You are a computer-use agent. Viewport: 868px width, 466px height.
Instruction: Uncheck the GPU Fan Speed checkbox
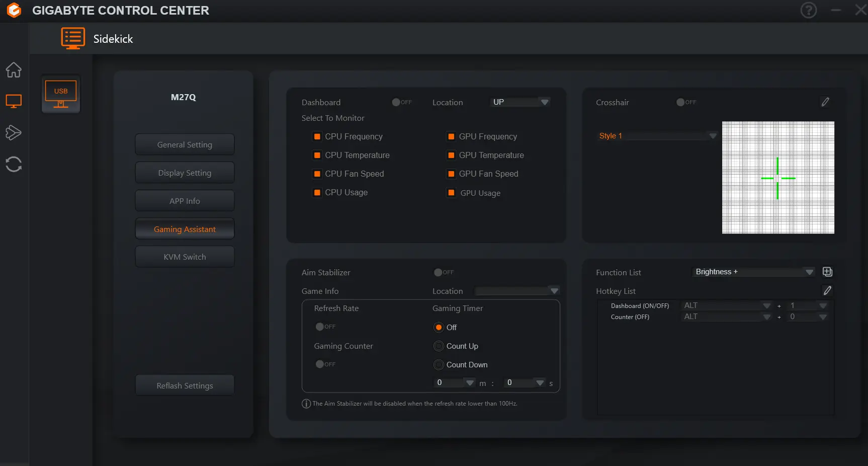coord(451,174)
